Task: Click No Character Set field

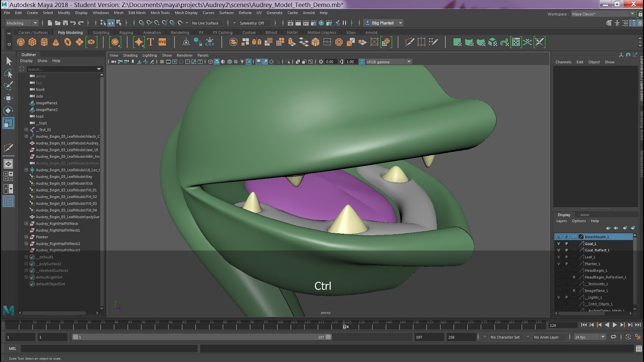Action: coord(505,337)
